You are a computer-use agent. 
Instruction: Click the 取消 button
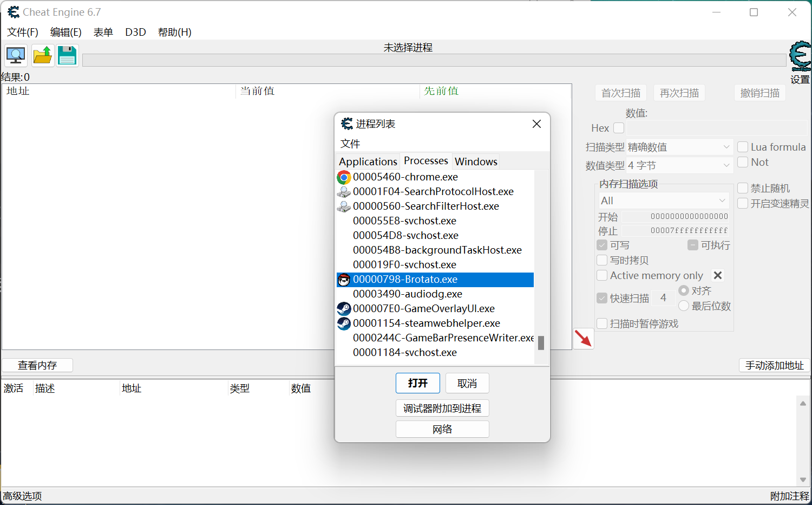tap(467, 383)
